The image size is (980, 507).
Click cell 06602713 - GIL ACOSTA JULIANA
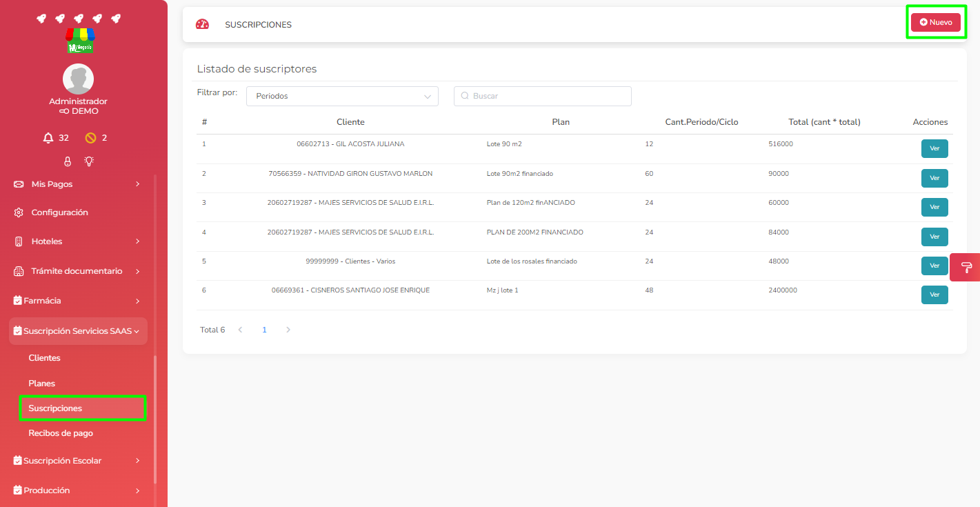(x=350, y=144)
